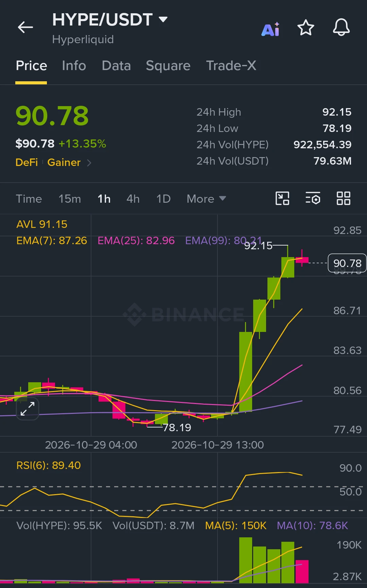Image resolution: width=367 pixels, height=588 pixels.
Task: Switch to the Price tab
Action: [x=31, y=66]
